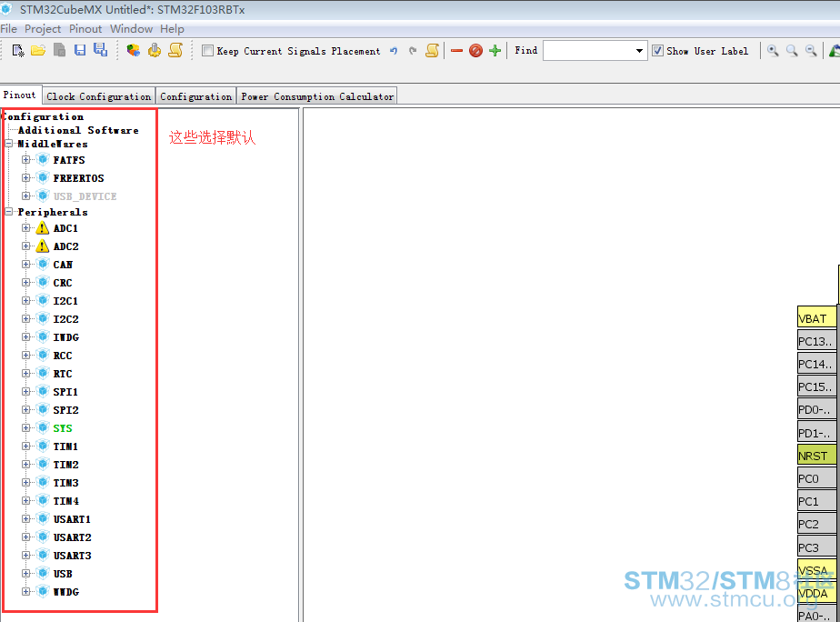The image size is (840, 622).
Task: Open the Power Consumption Calculator tab
Action: [x=317, y=96]
